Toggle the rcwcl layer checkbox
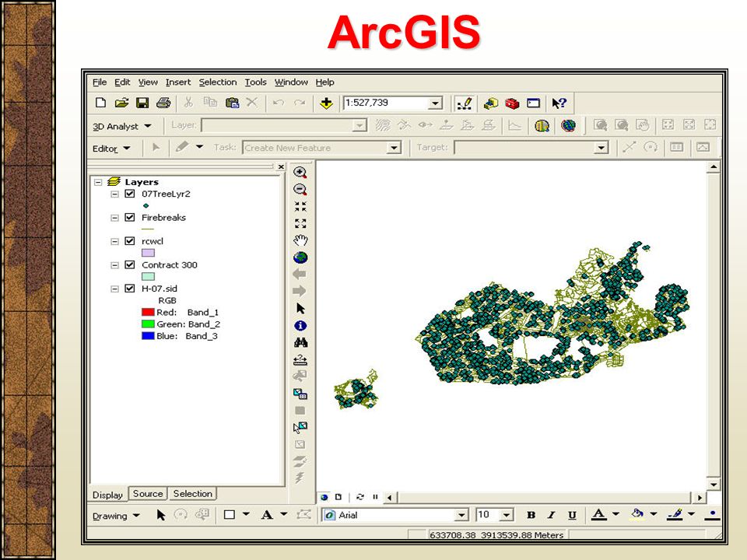The image size is (747, 560). (130, 241)
